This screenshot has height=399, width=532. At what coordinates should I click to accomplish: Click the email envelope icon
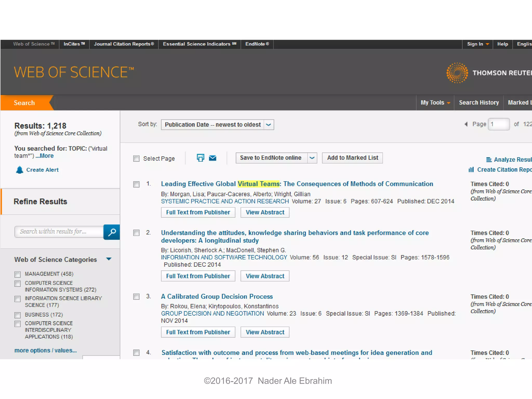point(212,158)
